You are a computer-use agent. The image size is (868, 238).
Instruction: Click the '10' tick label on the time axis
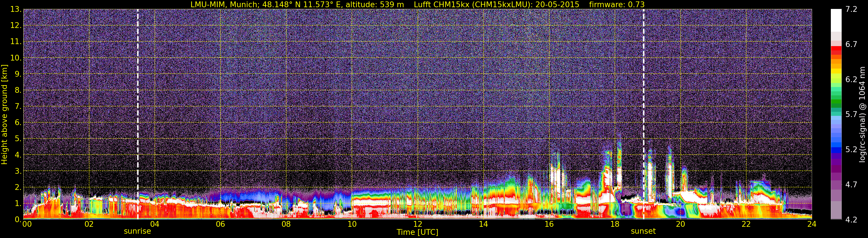(352, 224)
